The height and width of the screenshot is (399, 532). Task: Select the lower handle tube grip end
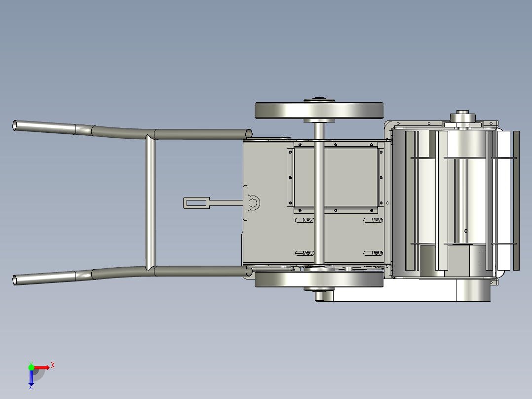point(44,278)
